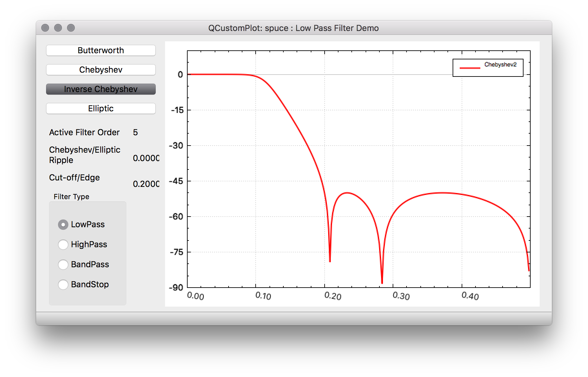Image resolution: width=588 pixels, height=377 pixels.
Task: Select the LowPass radio button
Action: (x=63, y=225)
